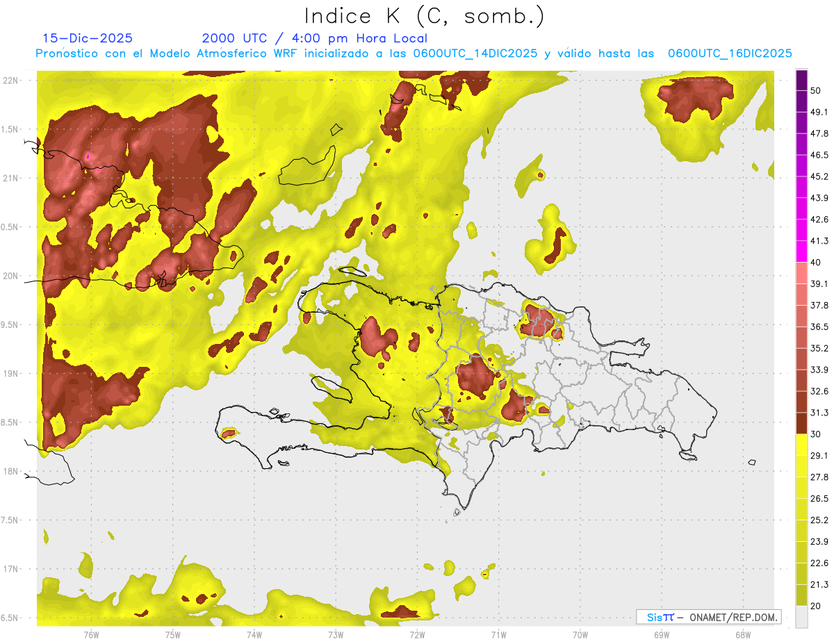
Task: Click the 'Pronostico con el Modelo Atmosferico WRF' description line
Action: 414,53
